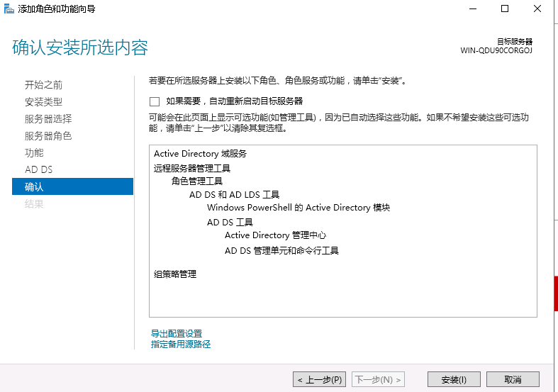This screenshot has height=392, width=558.
Task: Select AD DS 管理单元和命令行工具 entry
Action: (281, 250)
